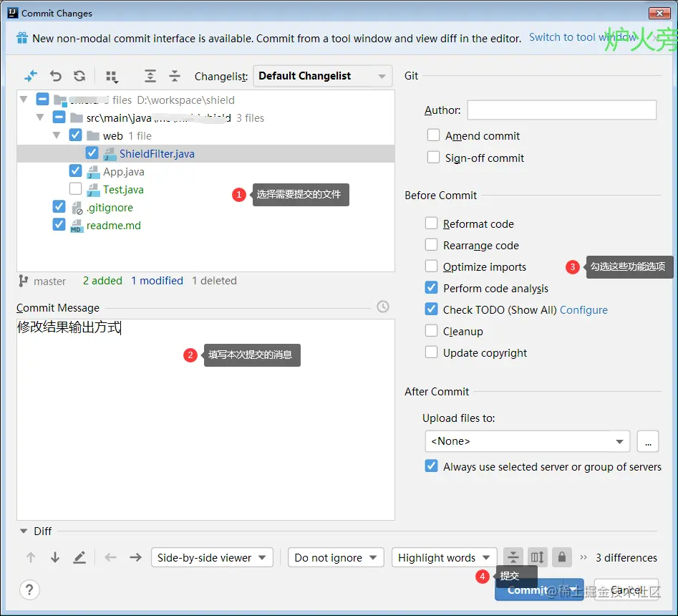Image resolution: width=678 pixels, height=616 pixels.
Task: Open the Commit button dropdown arrow
Action: pyautogui.click(x=573, y=589)
